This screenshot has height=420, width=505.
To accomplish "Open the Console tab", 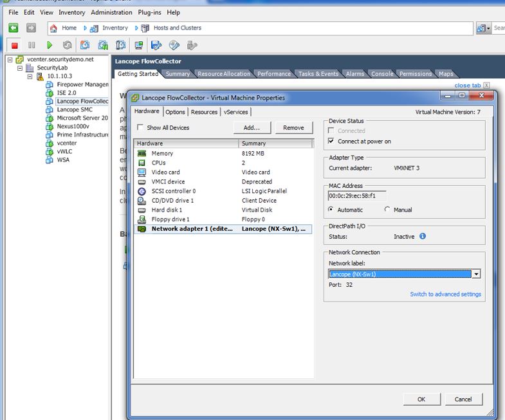I will pyautogui.click(x=382, y=74).
